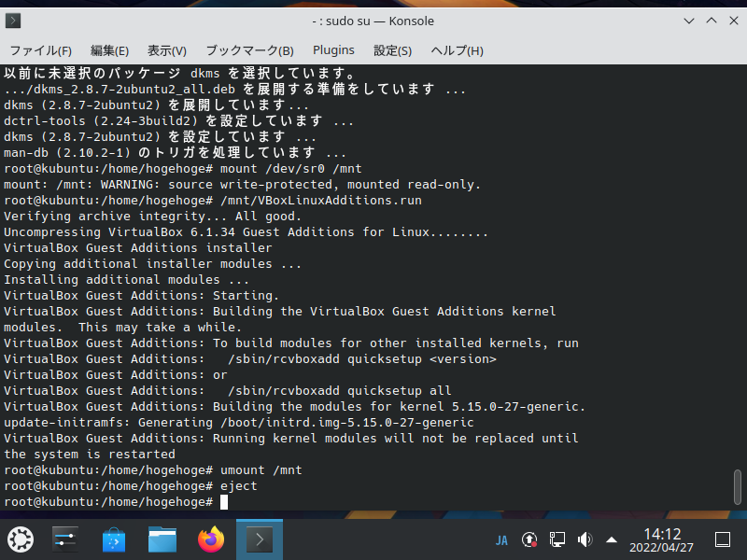Click 'Verifying archive integrity... All good.' line
This screenshot has height=560, width=747.
tap(152, 217)
